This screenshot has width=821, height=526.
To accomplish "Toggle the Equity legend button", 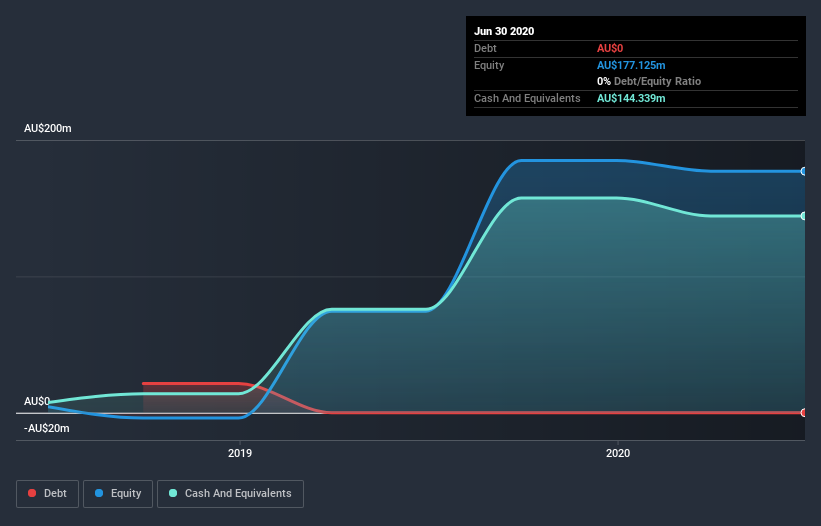I will 118,494.
